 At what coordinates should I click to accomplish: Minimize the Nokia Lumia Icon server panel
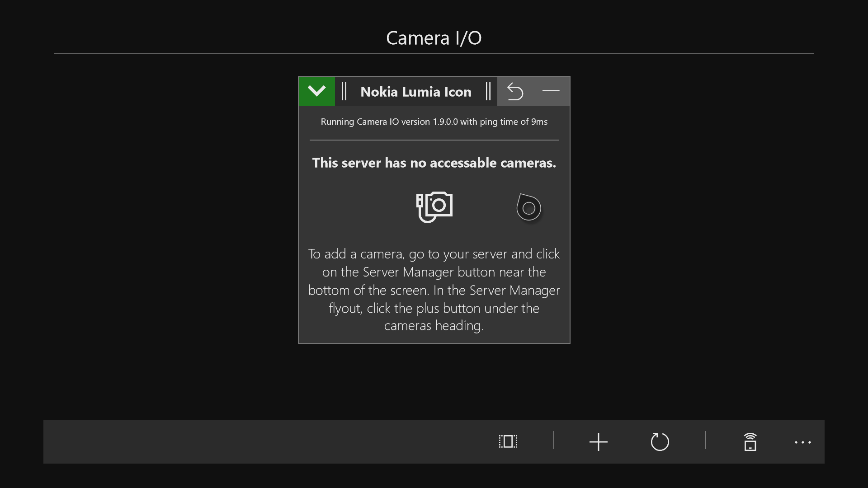point(551,91)
